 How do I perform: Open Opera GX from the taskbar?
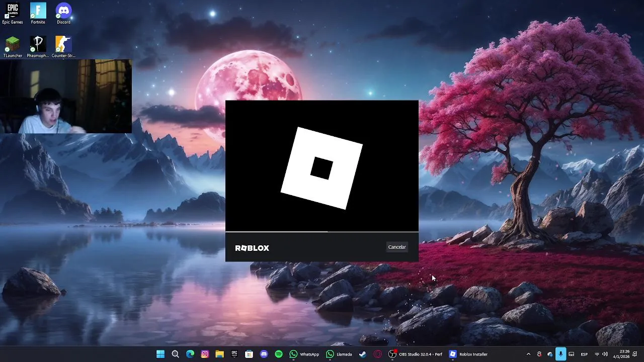[377, 354]
